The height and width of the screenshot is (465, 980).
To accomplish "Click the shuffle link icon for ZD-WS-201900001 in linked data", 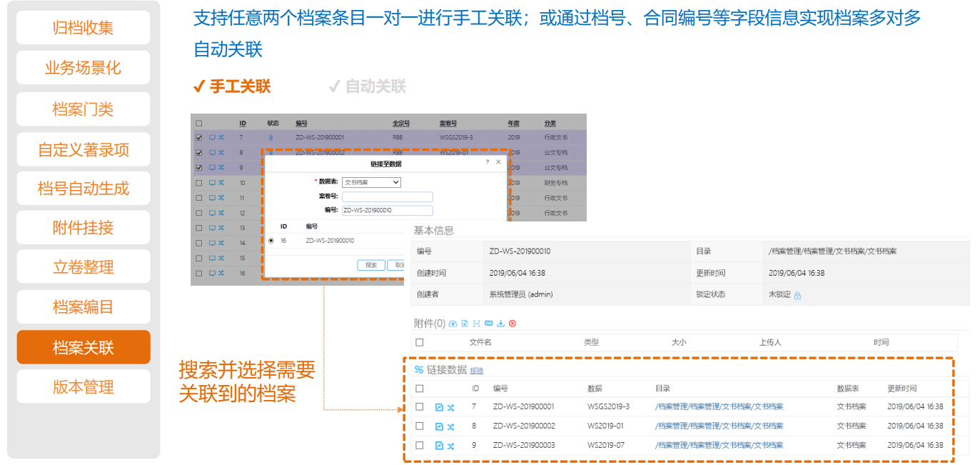I will 450,407.
